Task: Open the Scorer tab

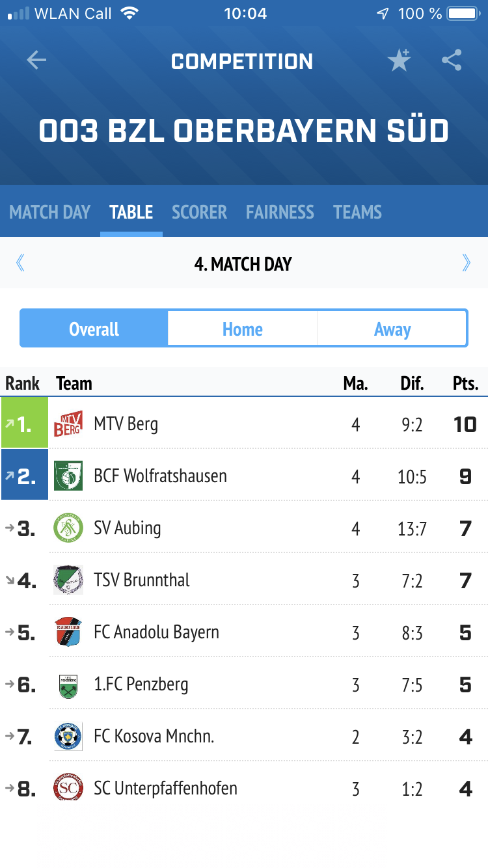Action: (199, 212)
